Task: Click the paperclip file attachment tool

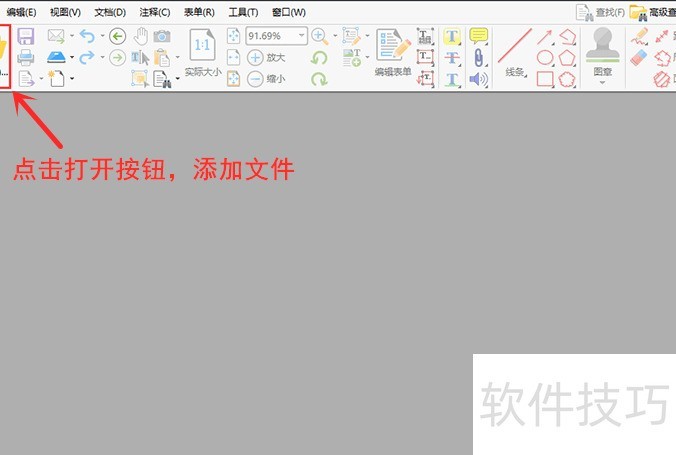Action: point(479,57)
